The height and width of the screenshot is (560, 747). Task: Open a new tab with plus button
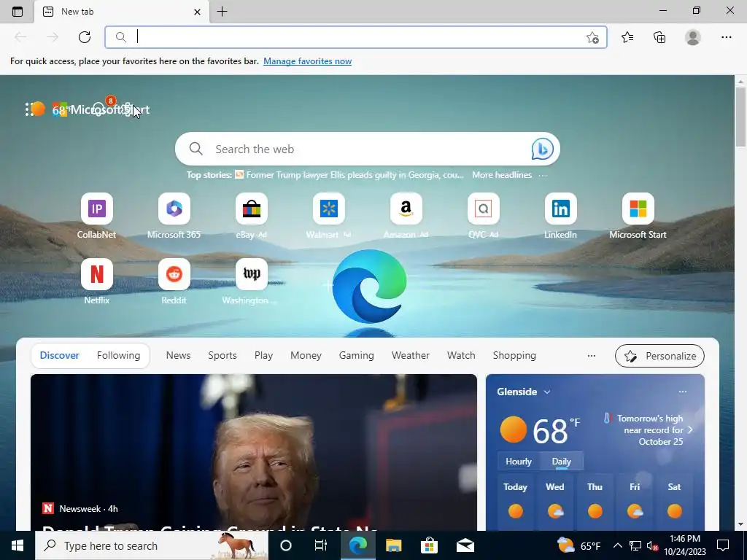coord(222,12)
